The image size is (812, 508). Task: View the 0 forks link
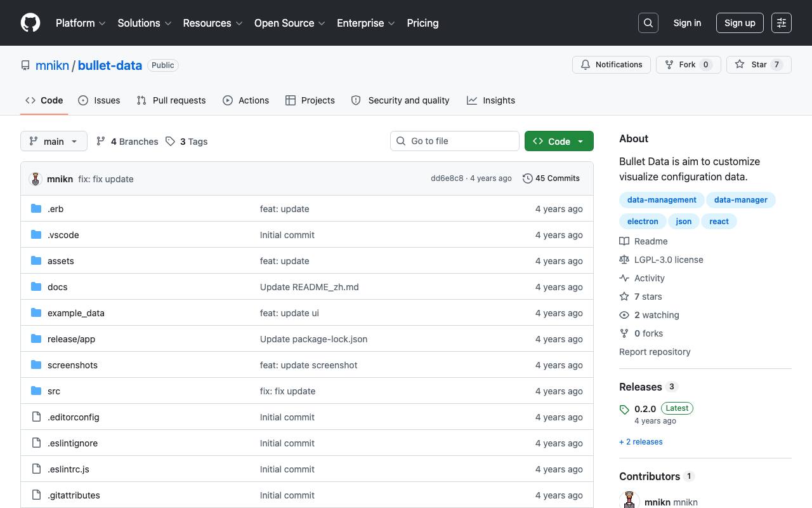(641, 333)
